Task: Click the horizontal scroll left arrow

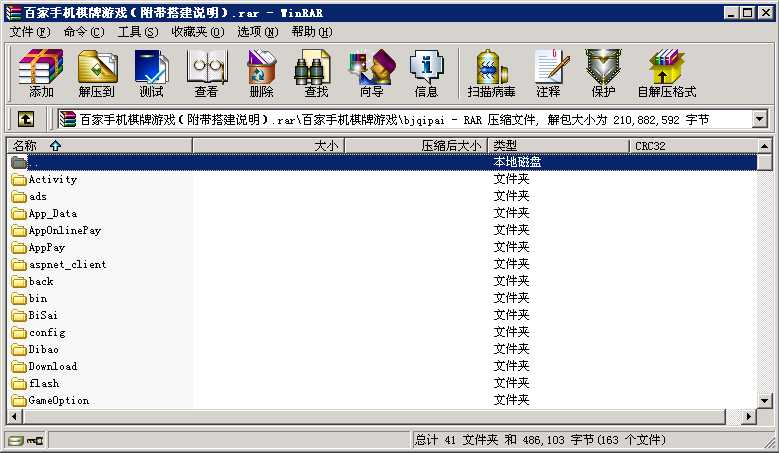Action: point(14,416)
